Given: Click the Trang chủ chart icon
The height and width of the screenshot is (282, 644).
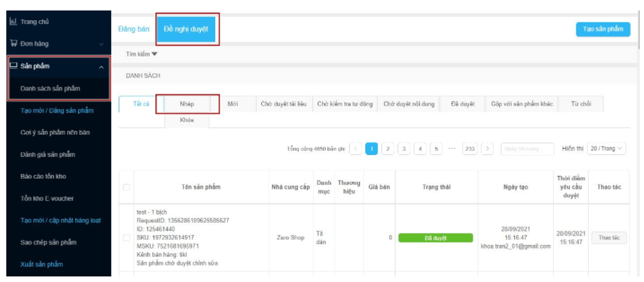Looking at the screenshot, I should tap(12, 21).
